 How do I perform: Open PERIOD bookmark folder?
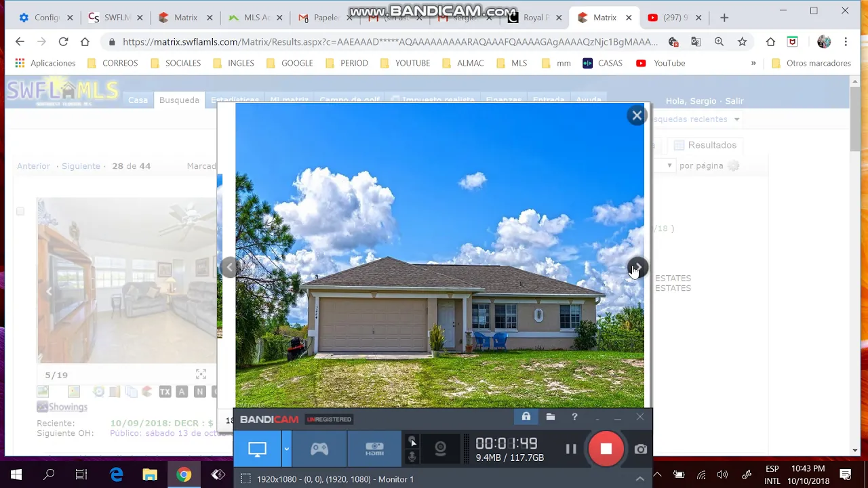(x=347, y=63)
